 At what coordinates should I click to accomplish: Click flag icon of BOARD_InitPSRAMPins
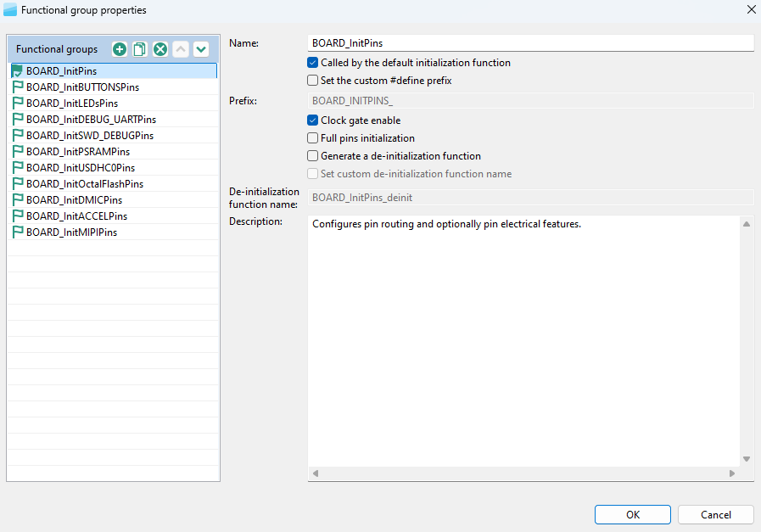click(18, 151)
